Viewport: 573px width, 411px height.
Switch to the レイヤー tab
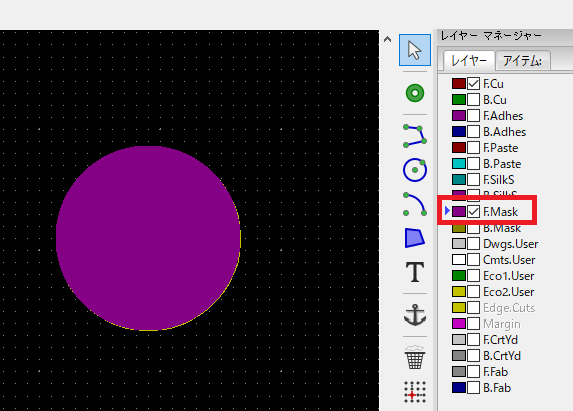point(469,61)
